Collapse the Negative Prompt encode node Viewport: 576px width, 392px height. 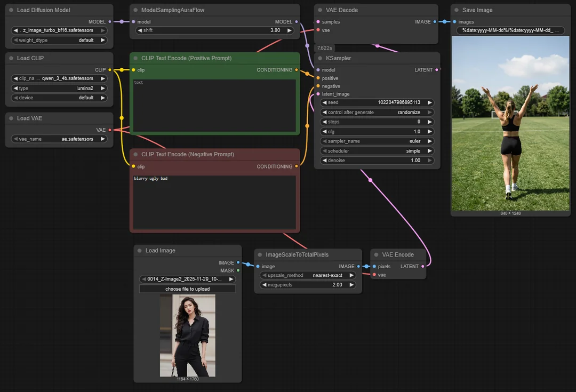pyautogui.click(x=135, y=154)
